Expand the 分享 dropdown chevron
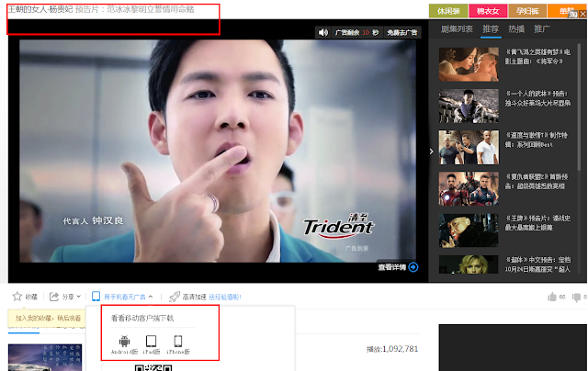This screenshot has width=588, height=371. coord(79,297)
